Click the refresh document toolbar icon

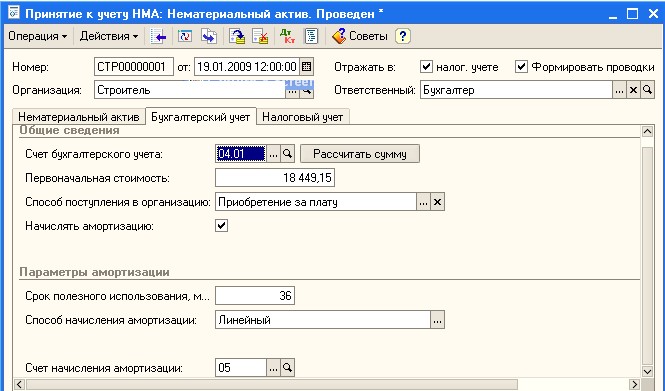pos(185,36)
